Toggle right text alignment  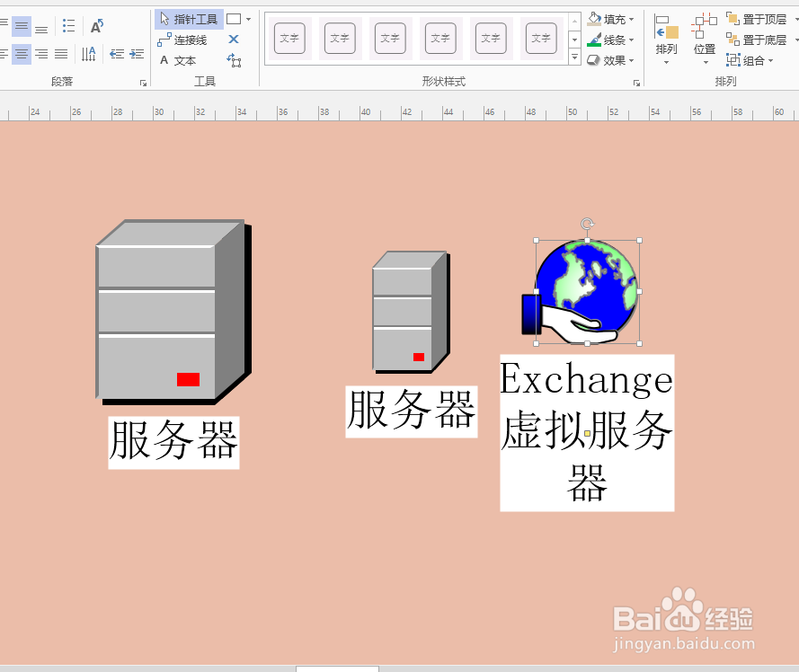pyautogui.click(x=41, y=54)
